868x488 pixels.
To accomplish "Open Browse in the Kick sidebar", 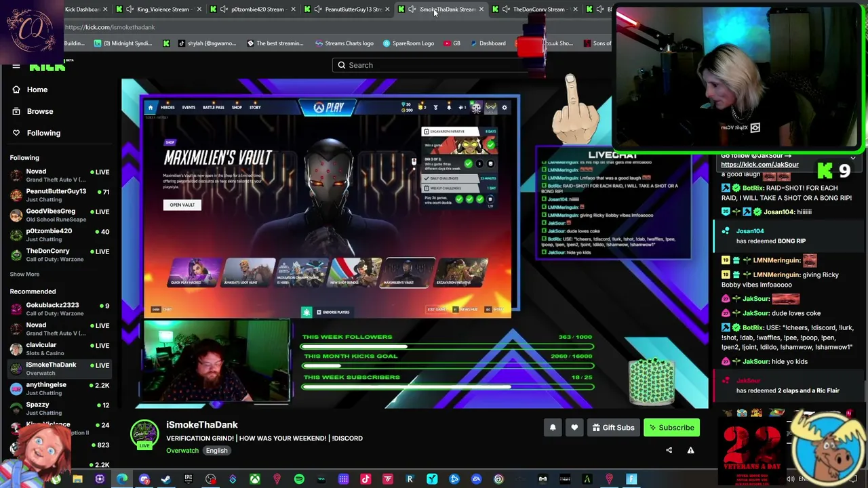I will [40, 111].
